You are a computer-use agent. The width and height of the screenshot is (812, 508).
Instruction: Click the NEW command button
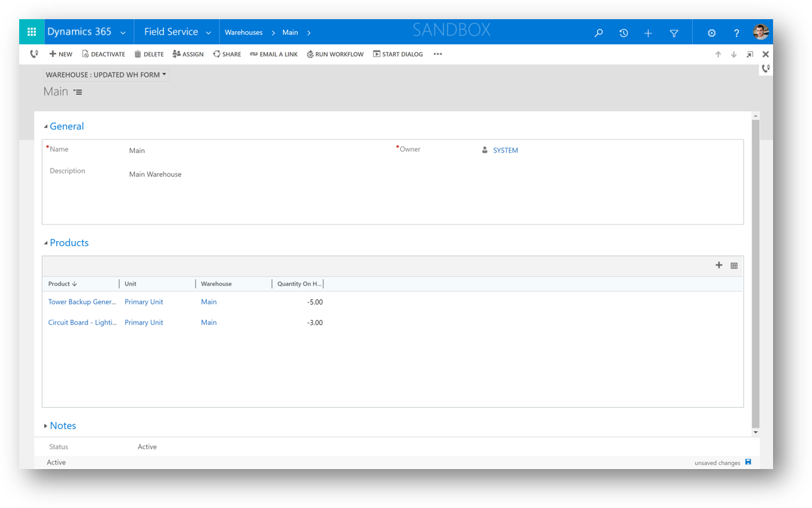point(61,54)
